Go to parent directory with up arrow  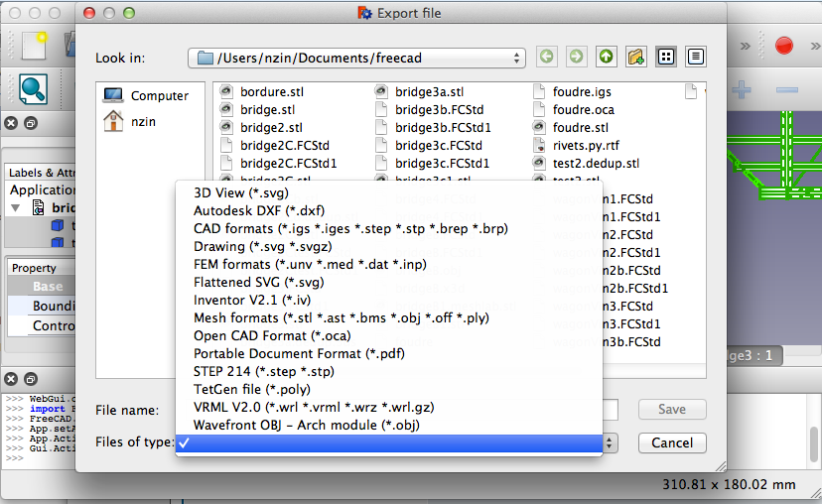click(606, 57)
